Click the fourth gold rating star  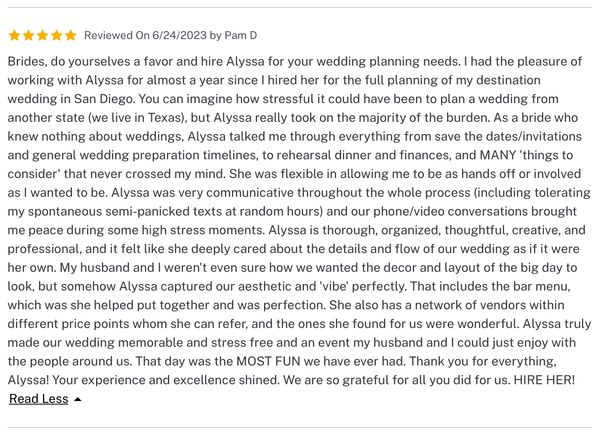pos(56,35)
